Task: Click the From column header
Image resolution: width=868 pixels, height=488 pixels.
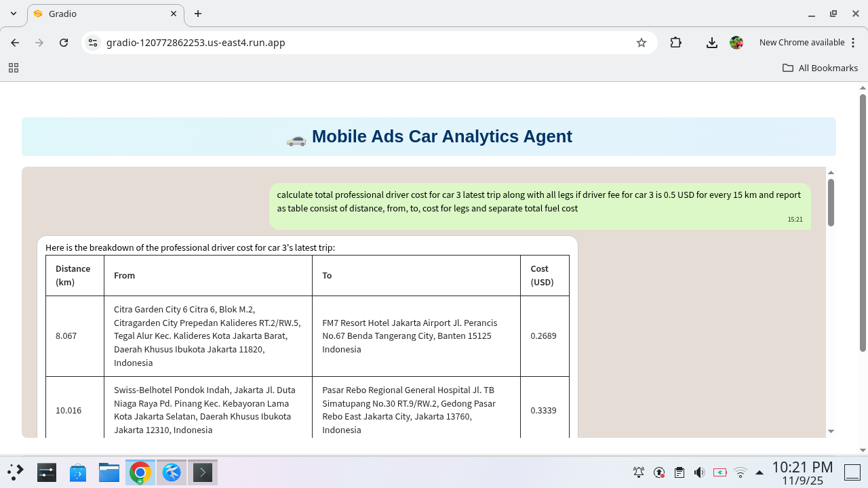Action: (x=208, y=275)
